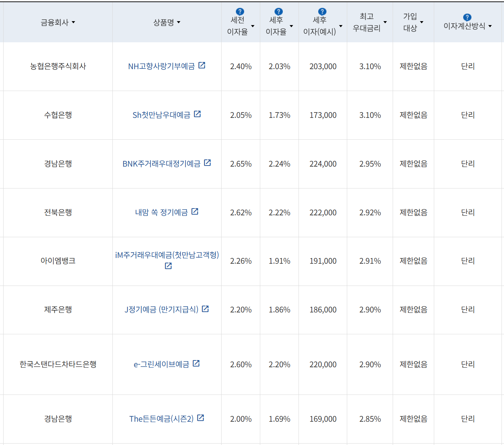Sort by 세전 이자율 column arrow
Screen dimensions: 504x445
pyautogui.click(x=253, y=26)
